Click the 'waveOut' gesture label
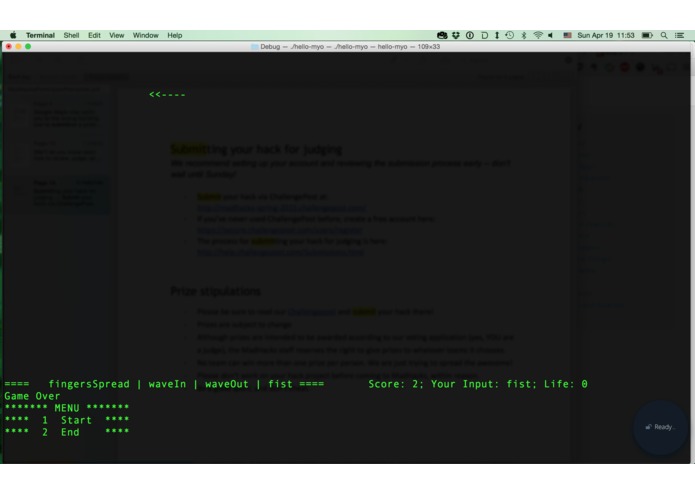 click(226, 384)
